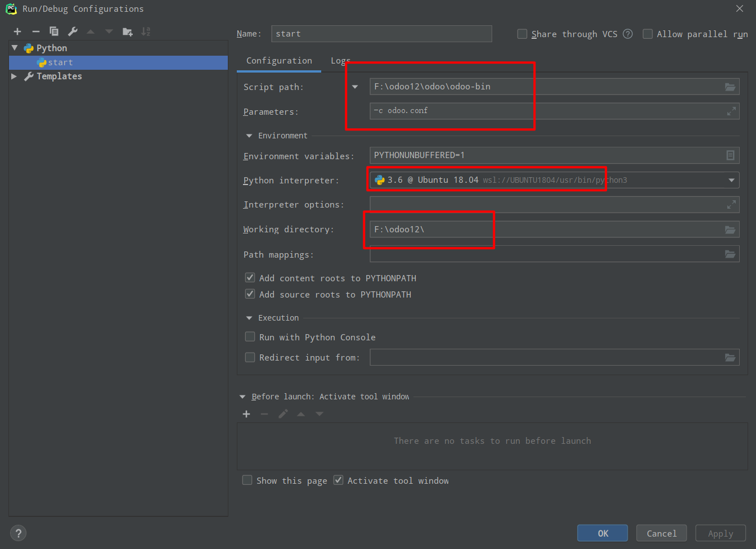Confirm the dialog with OK

coord(602,533)
